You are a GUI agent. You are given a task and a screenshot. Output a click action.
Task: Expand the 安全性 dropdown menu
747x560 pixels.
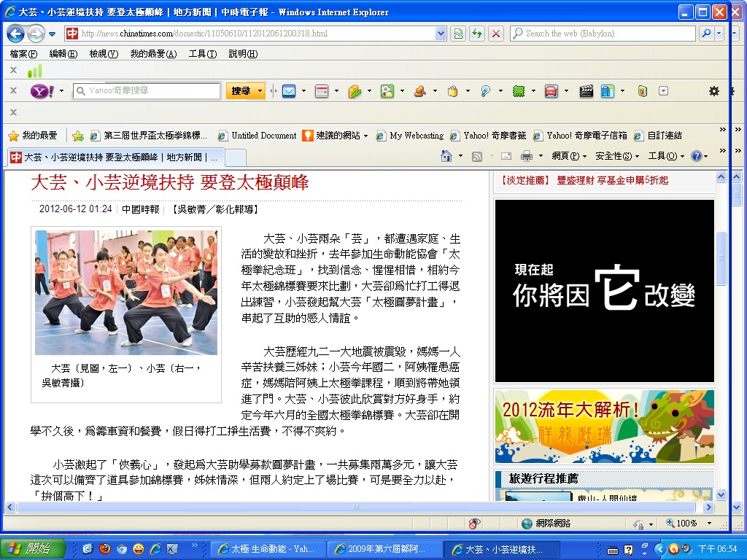(x=616, y=156)
